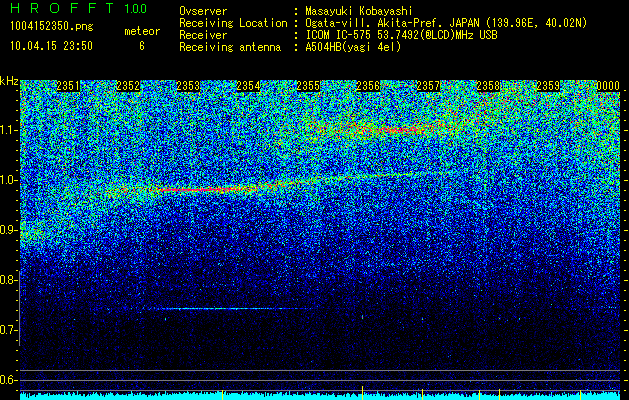
Task: Select the 0000 time marker
Action: 608,86
